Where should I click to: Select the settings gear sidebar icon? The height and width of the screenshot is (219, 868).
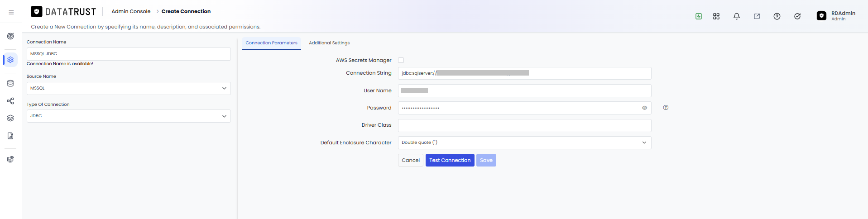[10, 60]
